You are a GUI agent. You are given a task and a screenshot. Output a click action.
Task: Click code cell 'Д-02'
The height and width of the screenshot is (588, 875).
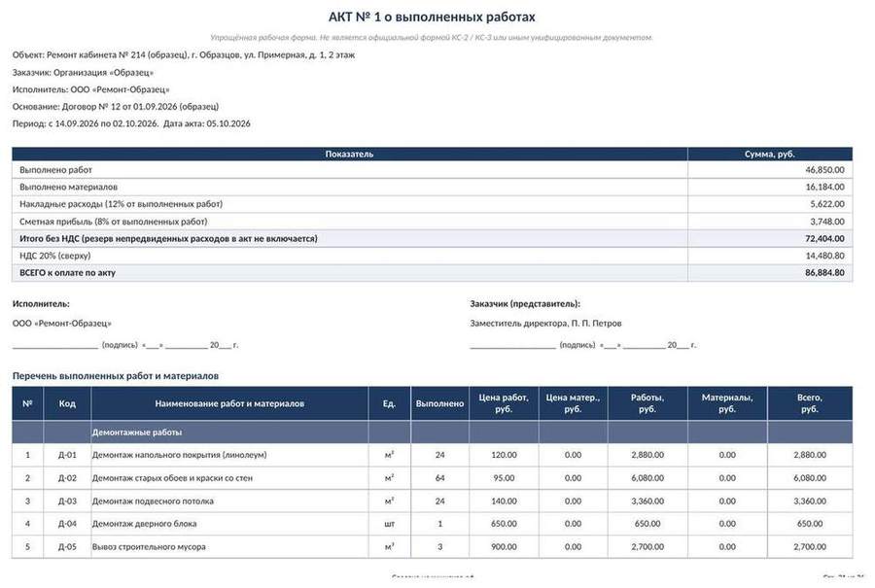67,478
